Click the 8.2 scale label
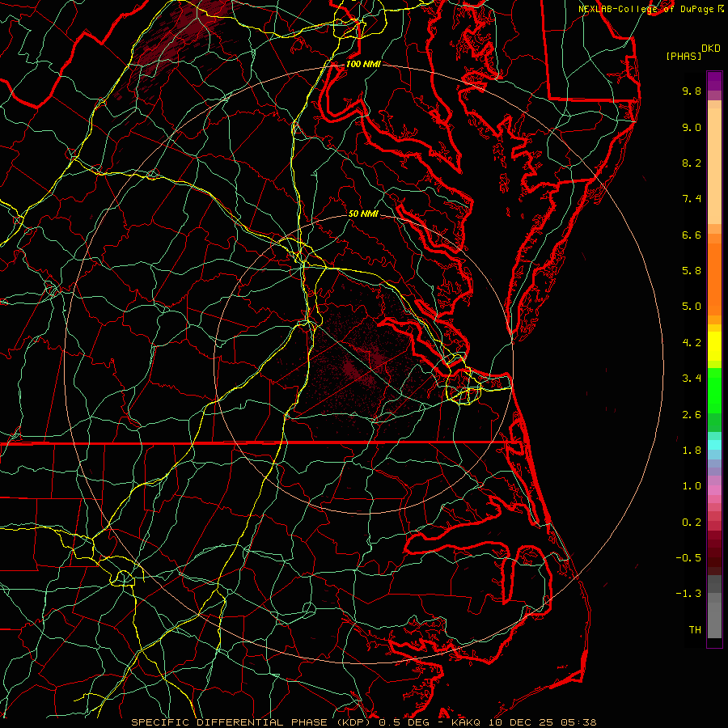 pyautogui.click(x=692, y=163)
